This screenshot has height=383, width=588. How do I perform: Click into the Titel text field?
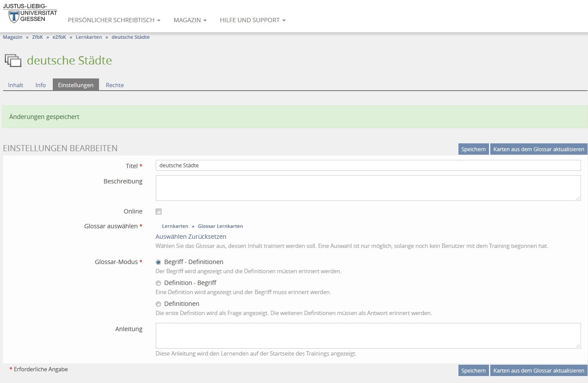click(x=368, y=166)
